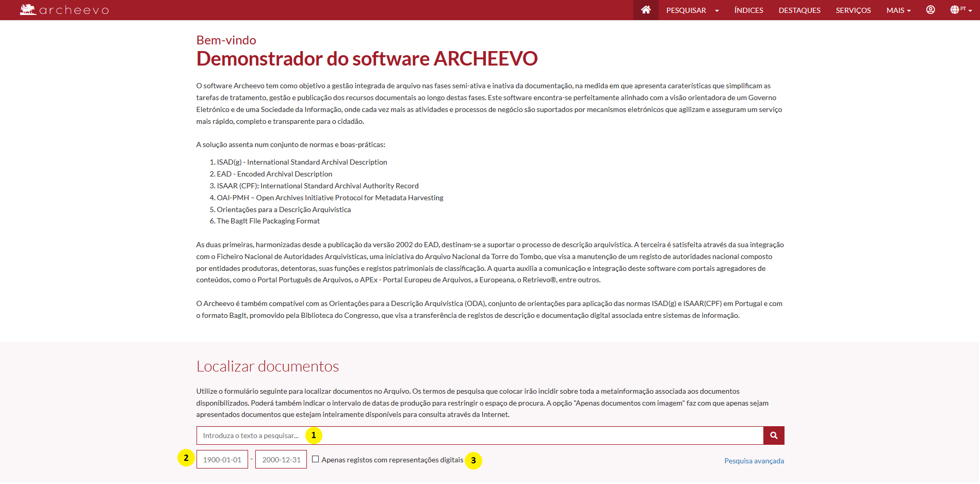Go to the home page icon
Screen dimensions: 980x484
pos(645,10)
